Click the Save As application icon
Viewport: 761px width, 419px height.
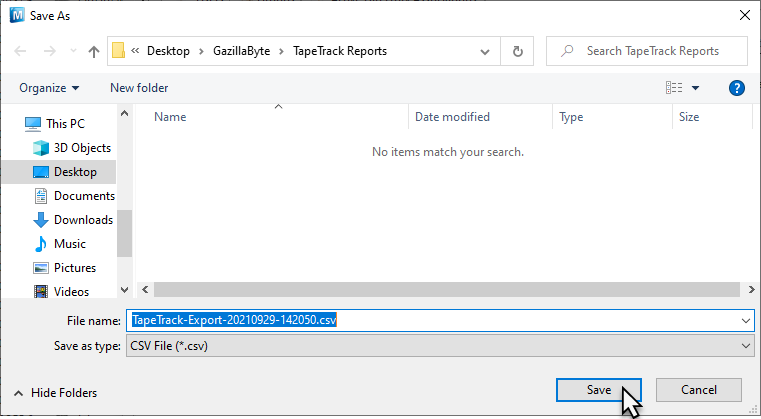pyautogui.click(x=17, y=16)
